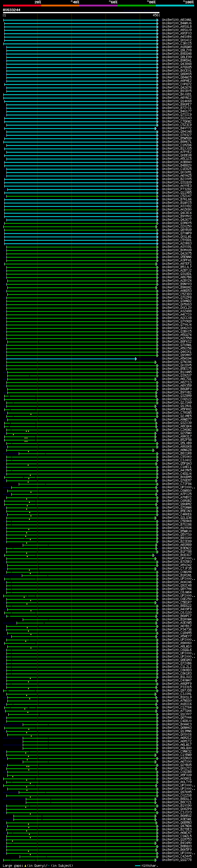Screen dimensions: 197x868
Task: Click the UniRef100_A4S0R4 hit name
Action: point(176,37)
